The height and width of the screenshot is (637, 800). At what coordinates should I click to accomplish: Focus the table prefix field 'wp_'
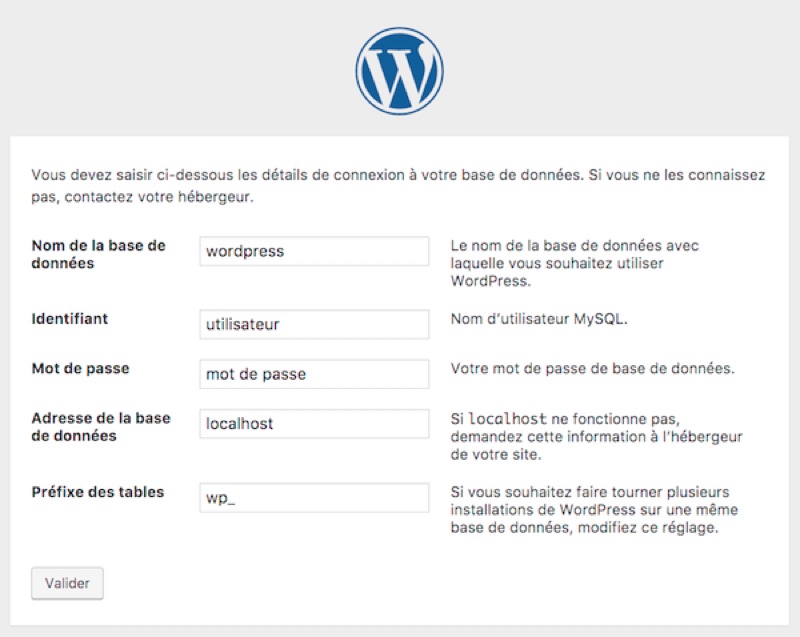pos(314,497)
